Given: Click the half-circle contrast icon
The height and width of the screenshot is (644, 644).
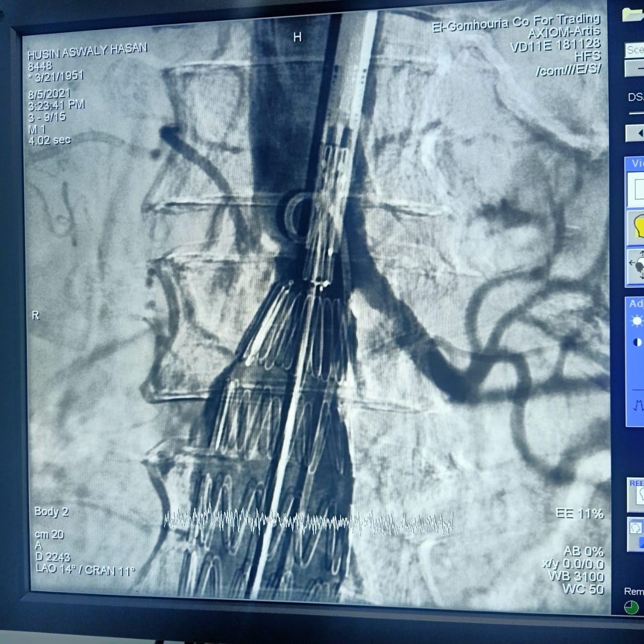Looking at the screenshot, I should pyautogui.click(x=637, y=343).
